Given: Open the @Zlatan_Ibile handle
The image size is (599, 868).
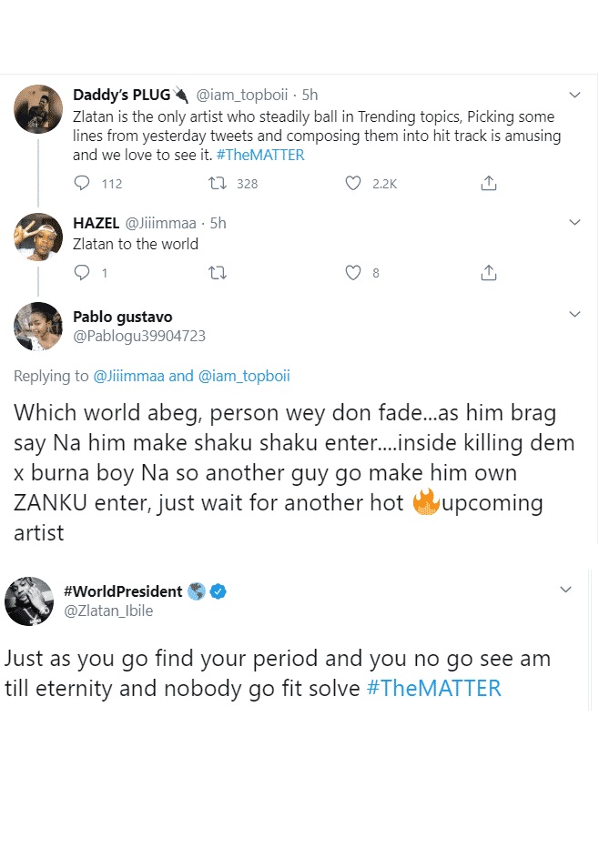Looking at the screenshot, I should (x=107, y=611).
